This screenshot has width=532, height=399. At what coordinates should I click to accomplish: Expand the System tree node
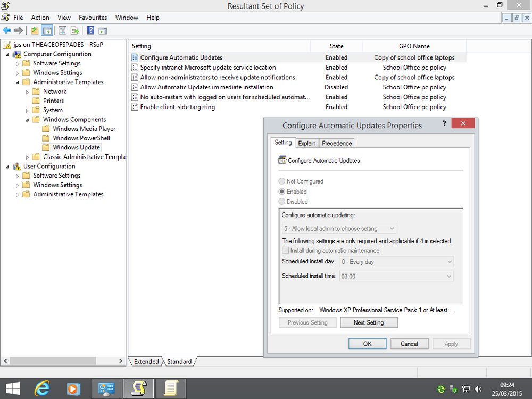click(27, 111)
